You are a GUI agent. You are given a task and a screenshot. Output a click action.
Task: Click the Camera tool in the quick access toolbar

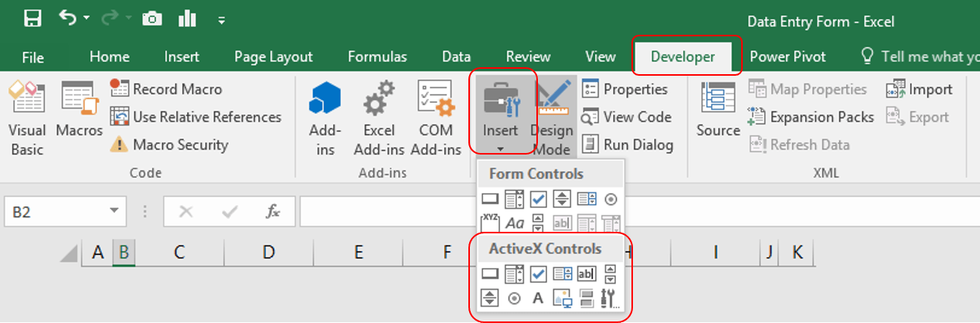152,19
